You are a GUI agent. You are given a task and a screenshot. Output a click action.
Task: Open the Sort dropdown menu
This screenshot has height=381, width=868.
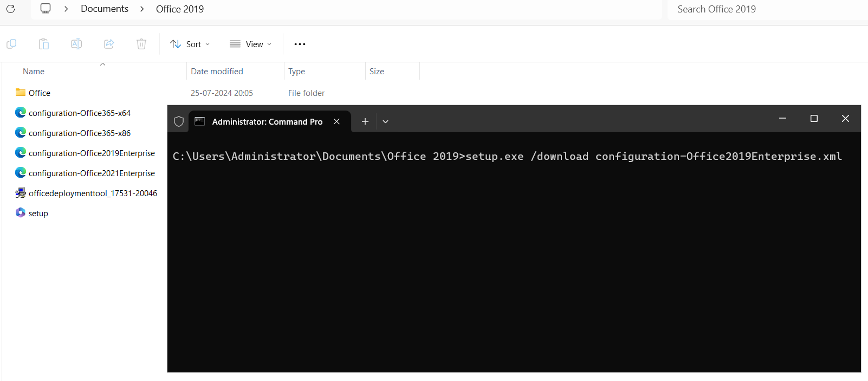coord(190,44)
